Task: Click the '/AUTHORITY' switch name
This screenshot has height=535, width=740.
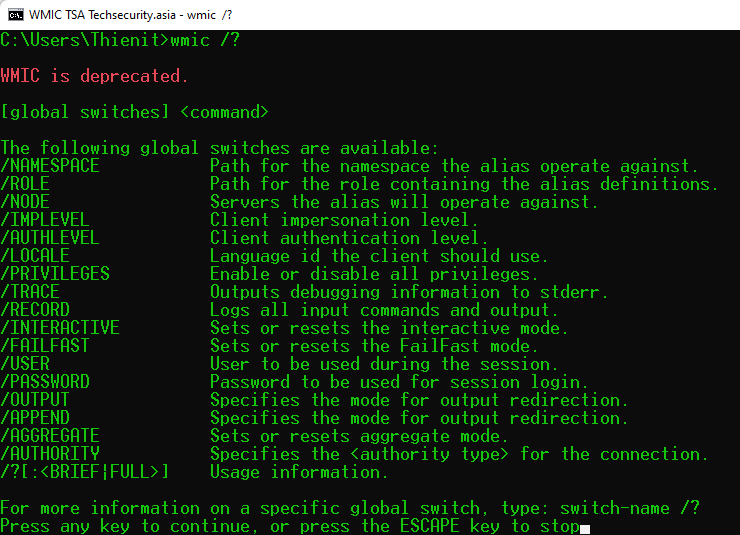Action: click(50, 454)
